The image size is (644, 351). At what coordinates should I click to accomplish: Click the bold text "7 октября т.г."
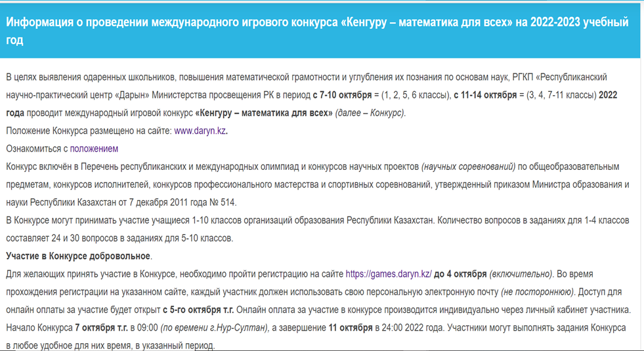click(102, 327)
